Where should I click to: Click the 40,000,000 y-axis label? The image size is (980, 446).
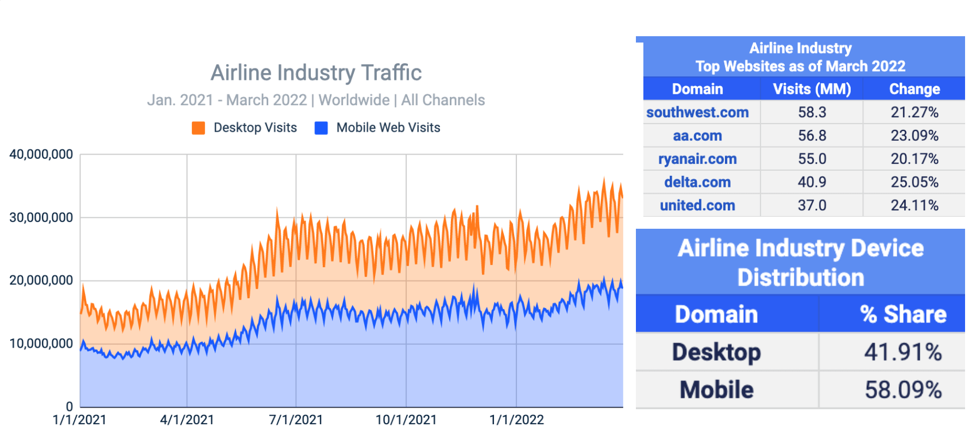[x=41, y=154]
